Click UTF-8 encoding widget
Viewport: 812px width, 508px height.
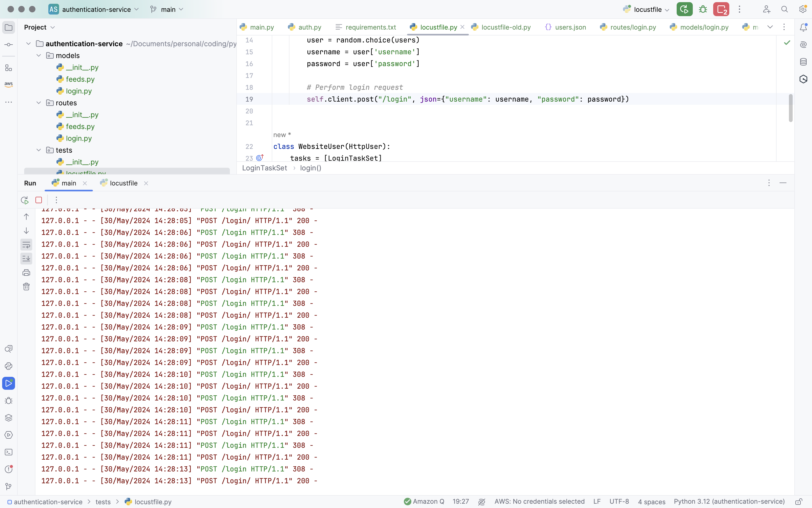(x=619, y=502)
